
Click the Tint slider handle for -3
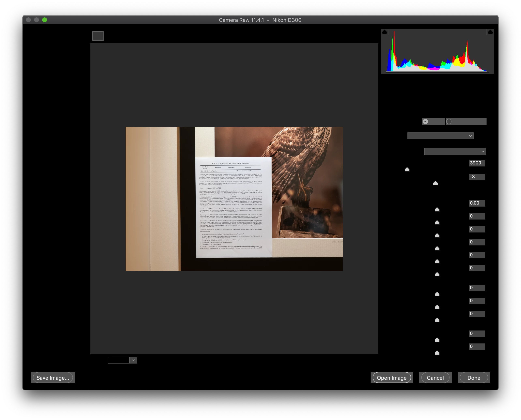(435, 183)
